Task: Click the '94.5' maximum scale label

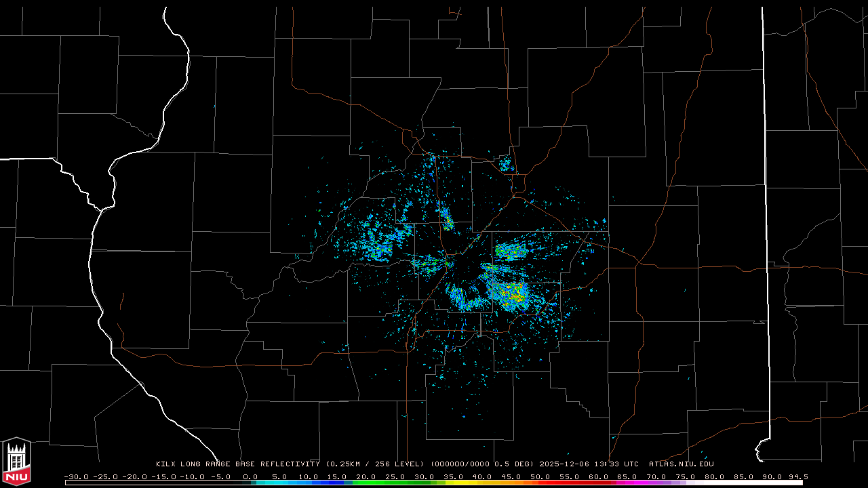Action: pos(798,476)
